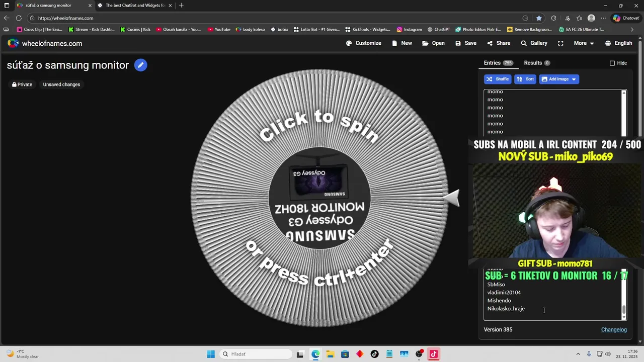Open the Add image dropdown
The width and height of the screenshot is (644, 362).
pyautogui.click(x=559, y=79)
